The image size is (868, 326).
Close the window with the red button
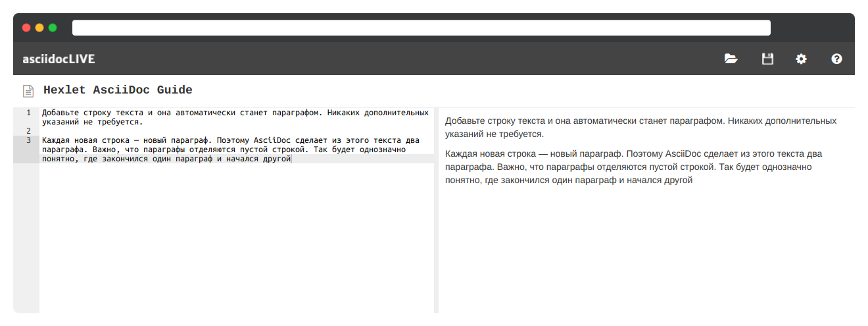pos(26,28)
